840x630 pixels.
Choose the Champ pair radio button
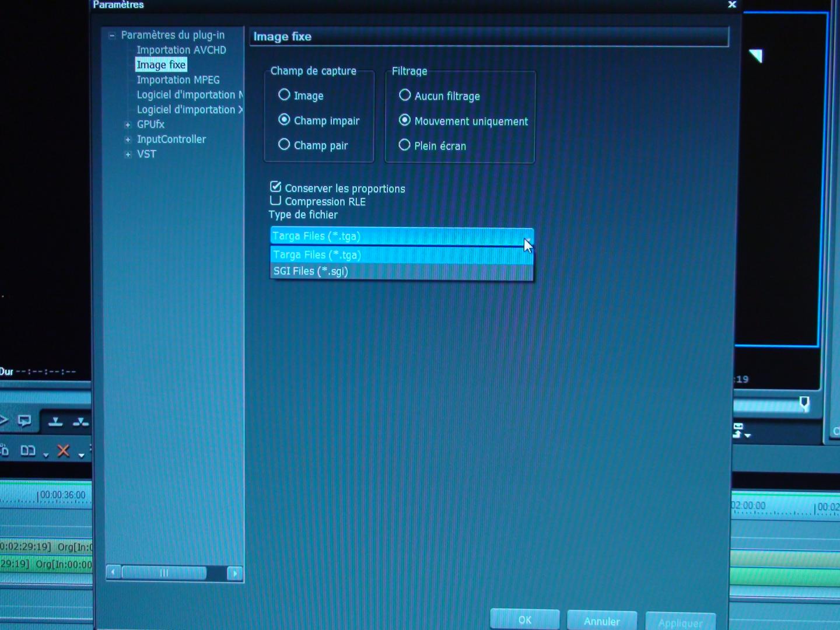284,144
